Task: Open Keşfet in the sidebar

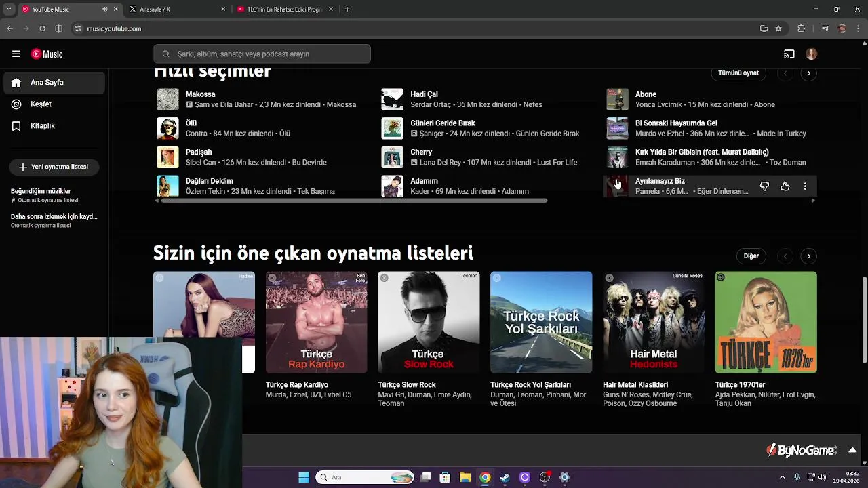Action: pos(54,104)
